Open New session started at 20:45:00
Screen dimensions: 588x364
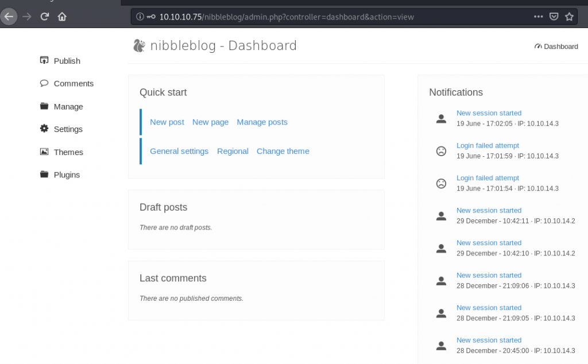(x=489, y=340)
